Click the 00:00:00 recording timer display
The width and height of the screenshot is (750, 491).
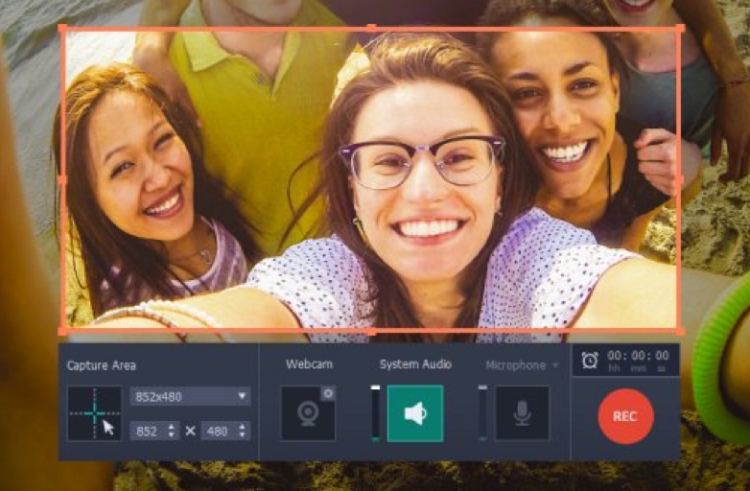pos(638,356)
